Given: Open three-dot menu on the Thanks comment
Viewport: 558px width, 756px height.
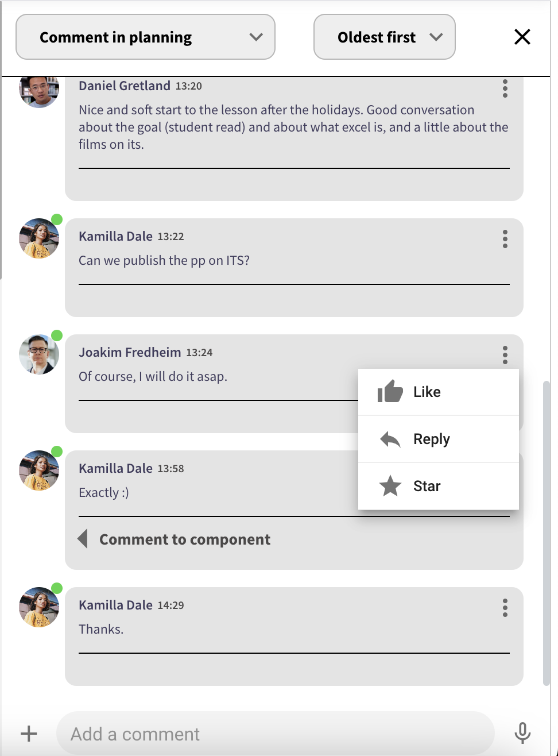Looking at the screenshot, I should (x=505, y=608).
